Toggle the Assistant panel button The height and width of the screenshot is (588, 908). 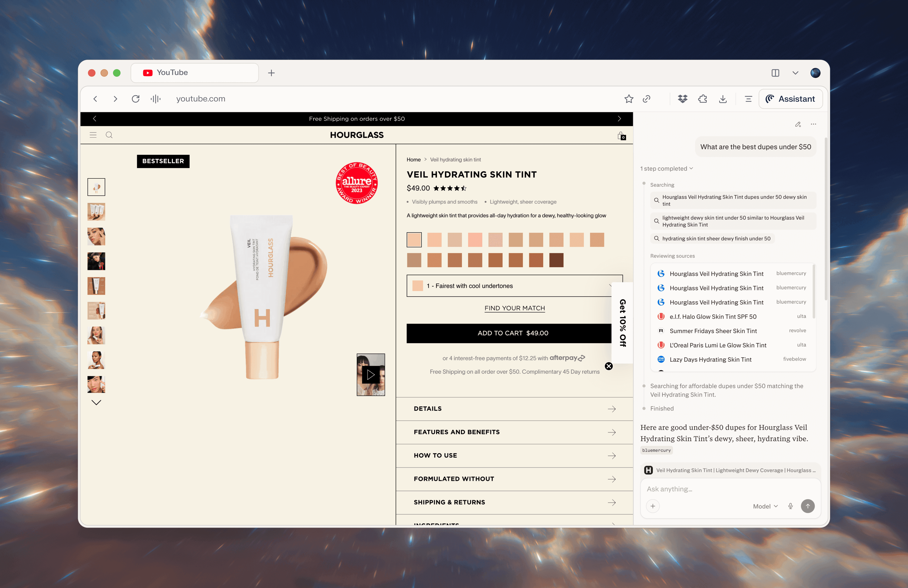click(x=790, y=99)
